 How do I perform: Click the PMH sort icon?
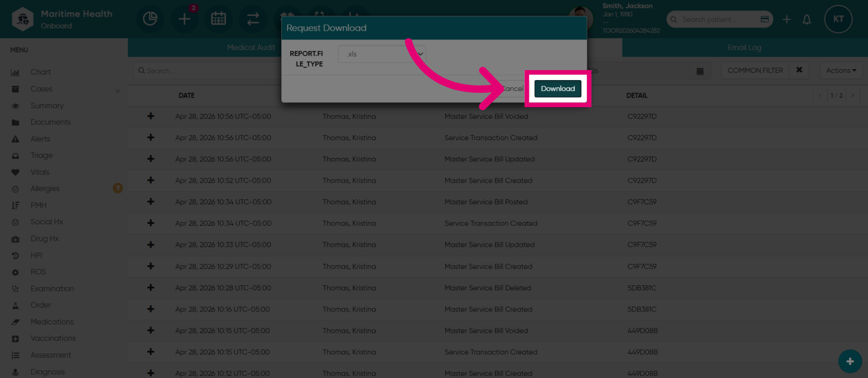[x=15, y=206]
